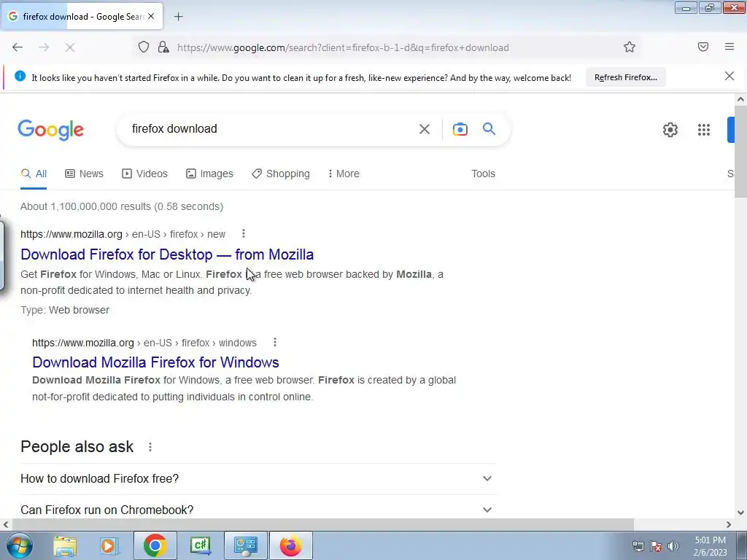Image resolution: width=747 pixels, height=560 pixels.
Task: Open Control Panel window in taskbar
Action: [x=245, y=545]
